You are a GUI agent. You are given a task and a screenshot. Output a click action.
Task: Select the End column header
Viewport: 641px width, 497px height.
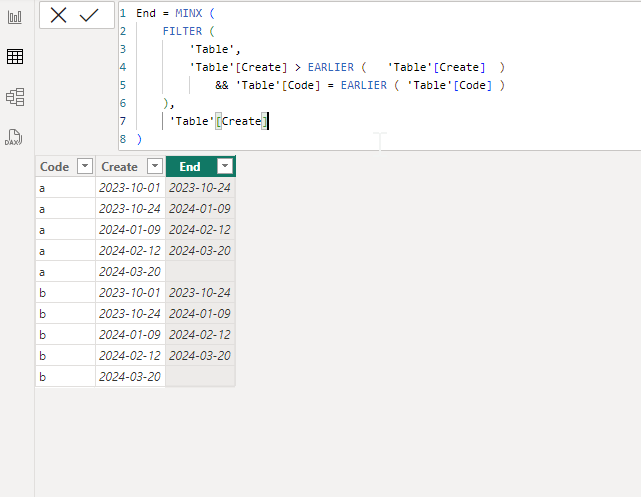pos(201,166)
